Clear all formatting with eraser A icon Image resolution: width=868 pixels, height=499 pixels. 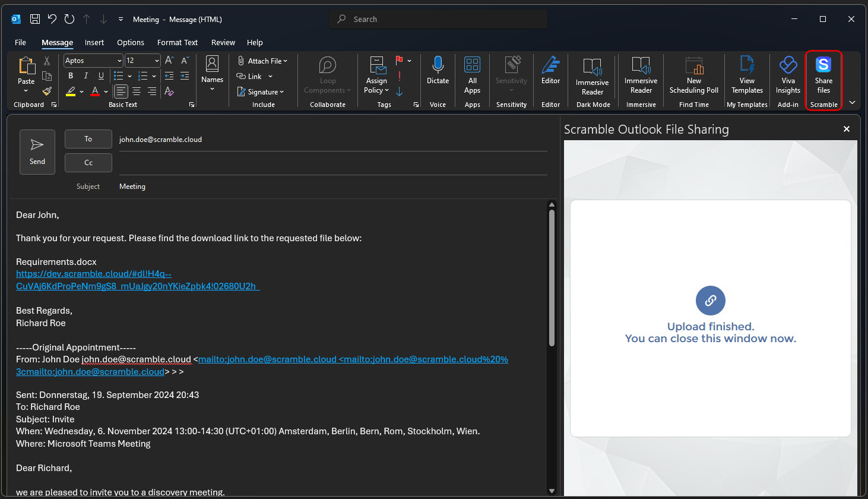(x=169, y=91)
